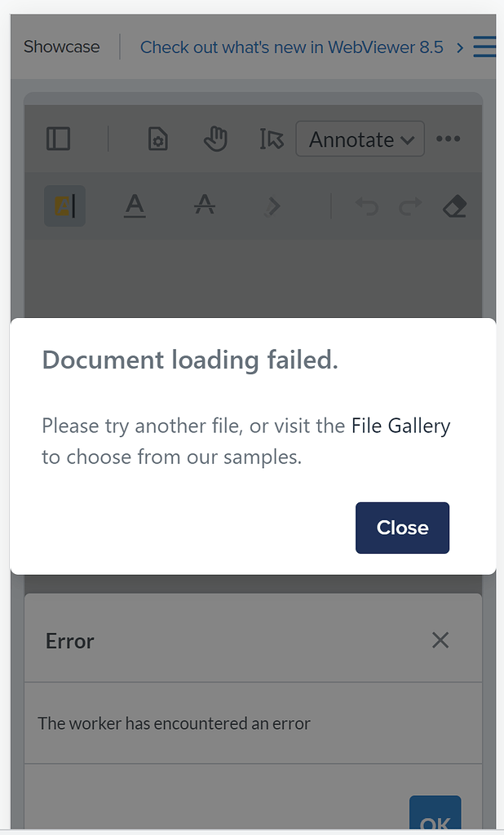Click the Showcase title text
This screenshot has width=504, height=835.
[62, 46]
